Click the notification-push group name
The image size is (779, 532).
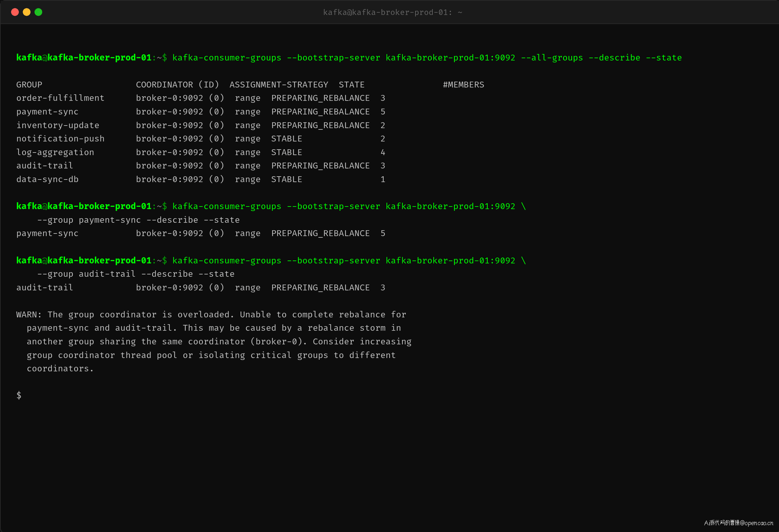pos(60,139)
